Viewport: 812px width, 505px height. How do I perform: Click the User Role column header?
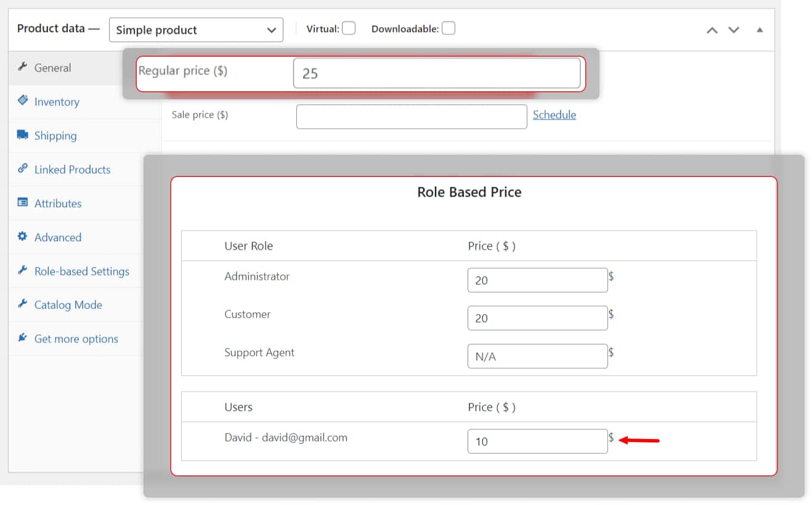tap(248, 246)
